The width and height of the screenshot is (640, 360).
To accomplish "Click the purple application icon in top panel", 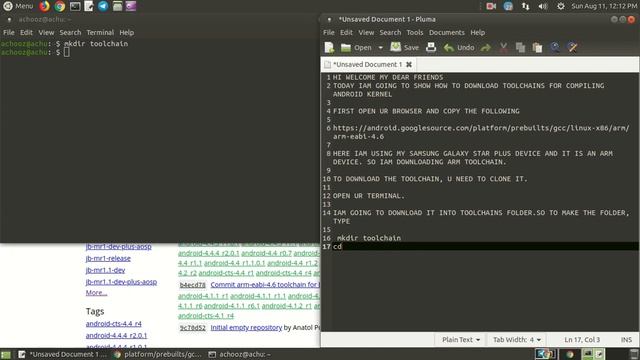I will point(131,6).
